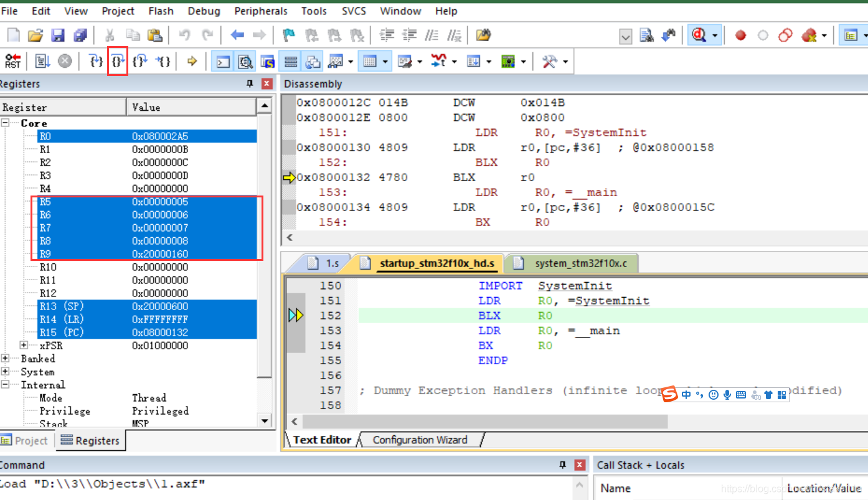Open the System Viewer chip icon
Viewport: 868px width, 500px height.
tap(509, 62)
